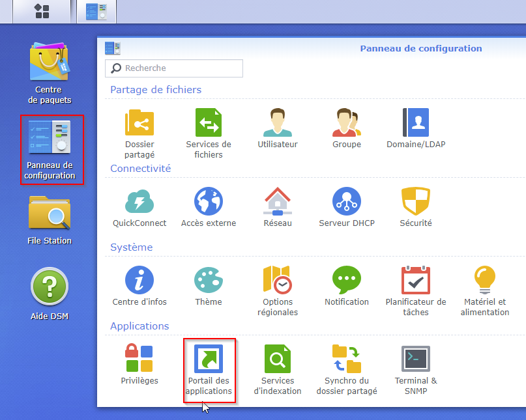The height and width of the screenshot is (420, 526).
Task: Click the Système section heading
Action: click(132, 247)
